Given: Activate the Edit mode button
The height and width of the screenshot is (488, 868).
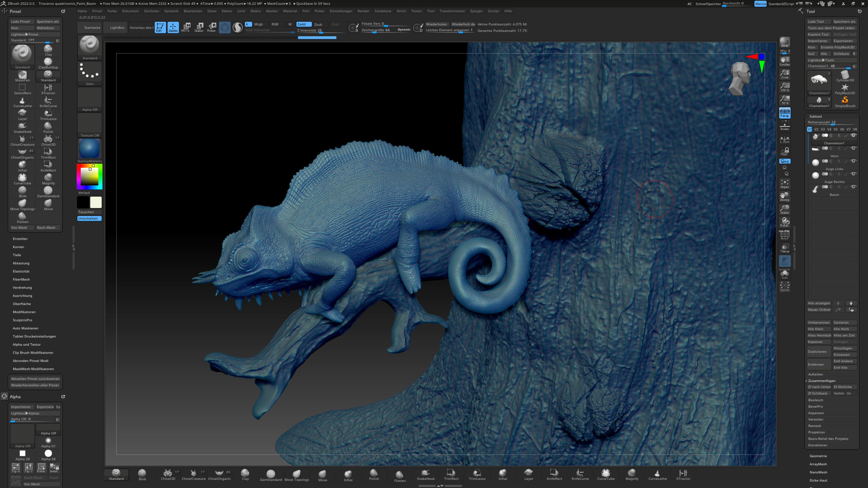Looking at the screenshot, I should pyautogui.click(x=160, y=27).
